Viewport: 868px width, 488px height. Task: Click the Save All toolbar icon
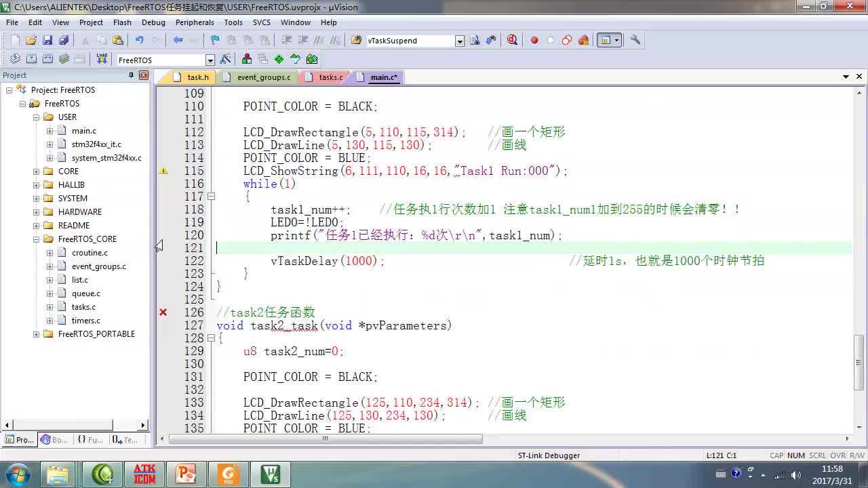(63, 41)
